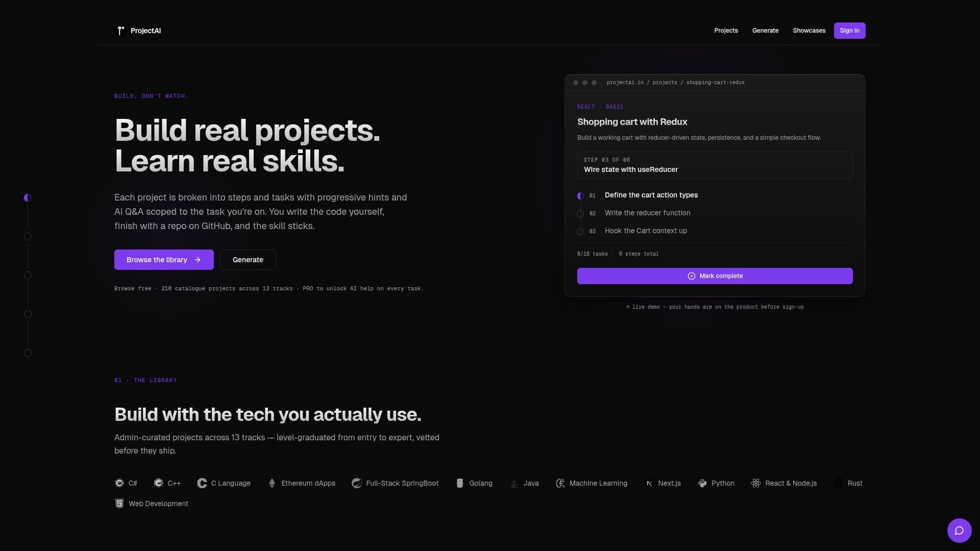Jump to the first section dot in side navigator
This screenshot has width=980, height=551.
tap(28, 197)
